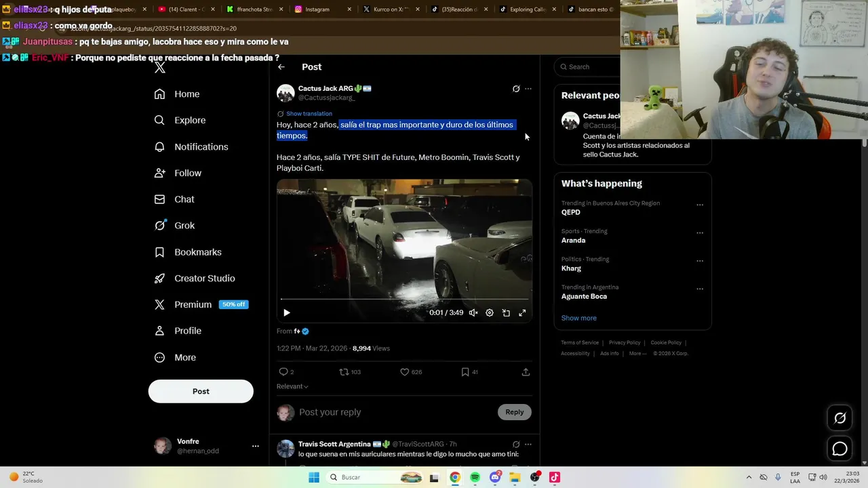Open Privacy Policy link
This screenshot has height=488, width=868.
(x=625, y=343)
